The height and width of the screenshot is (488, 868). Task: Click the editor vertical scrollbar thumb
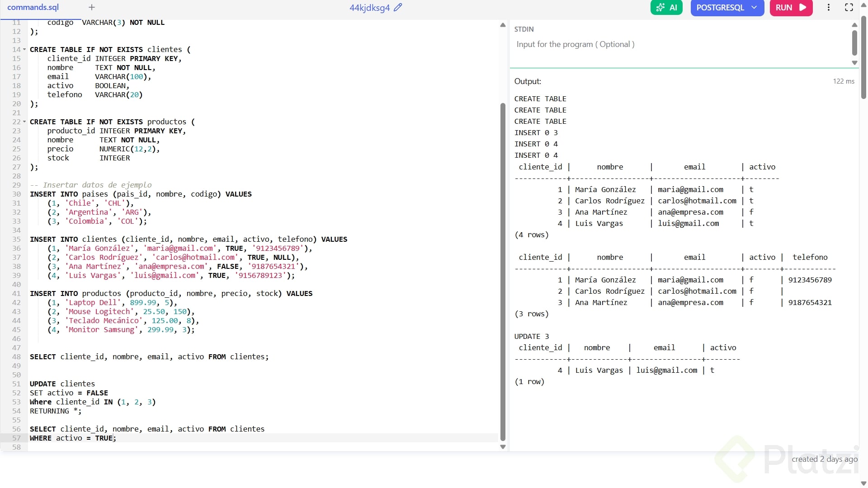(503, 271)
